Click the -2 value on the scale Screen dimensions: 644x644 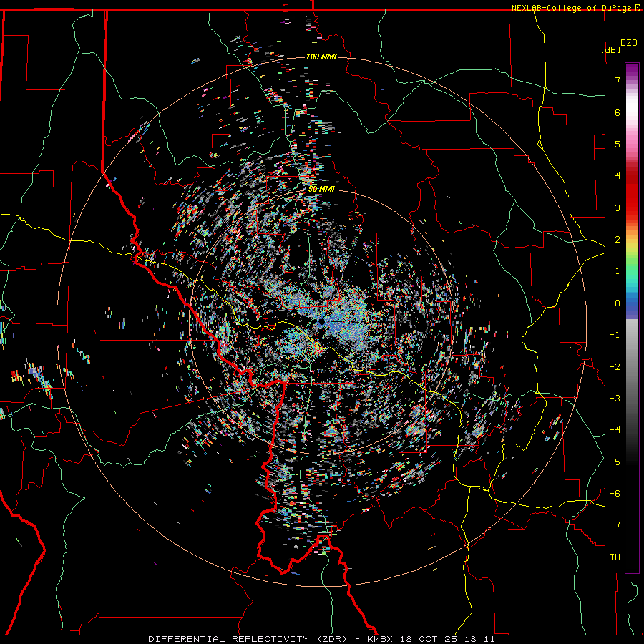(615, 366)
